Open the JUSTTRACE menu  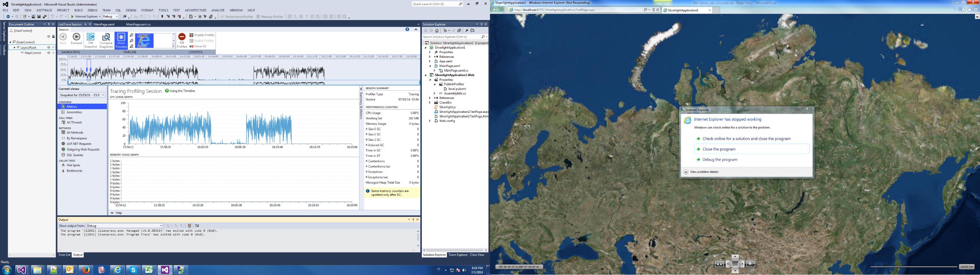click(44, 10)
